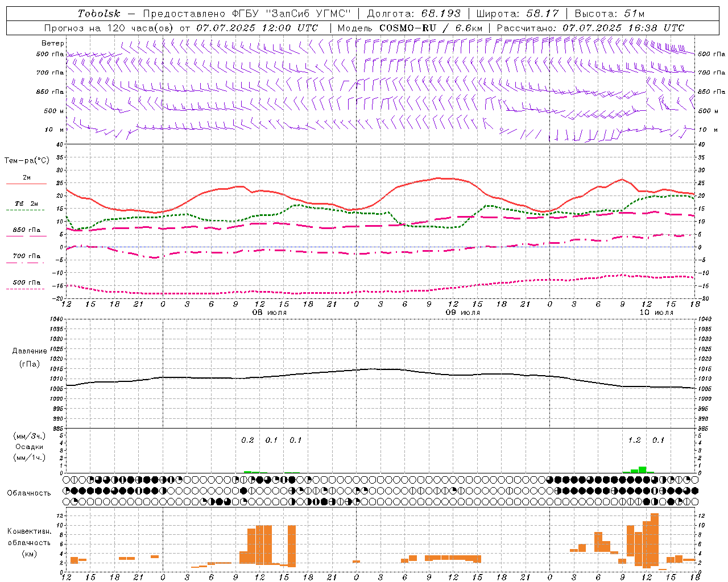The height and width of the screenshot is (582, 728).
Task: Click the 'Конвективн.' convective cloud label
Action: (x=29, y=531)
